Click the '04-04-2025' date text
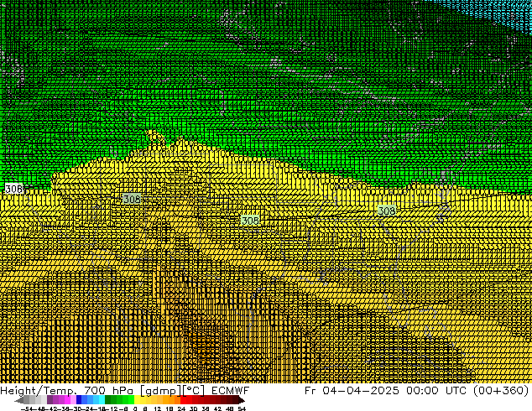 click(361, 391)
